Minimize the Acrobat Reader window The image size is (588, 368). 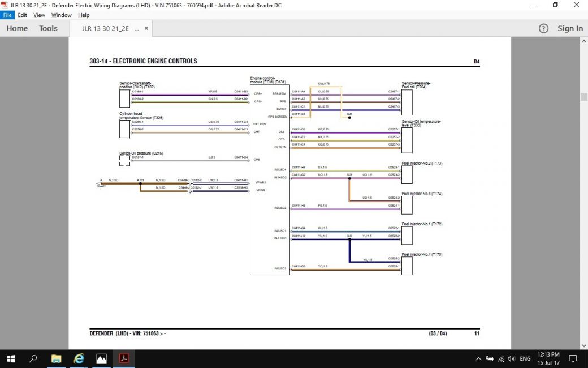[x=535, y=5]
